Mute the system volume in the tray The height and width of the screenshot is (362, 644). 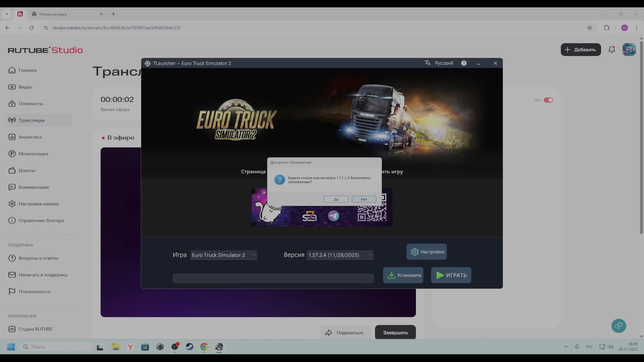pos(611,347)
